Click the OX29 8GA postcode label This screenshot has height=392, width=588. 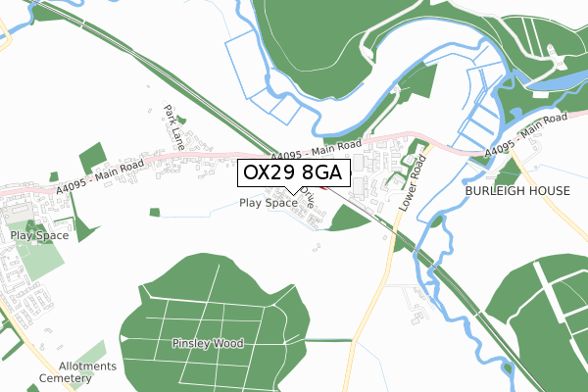pyautogui.click(x=294, y=172)
